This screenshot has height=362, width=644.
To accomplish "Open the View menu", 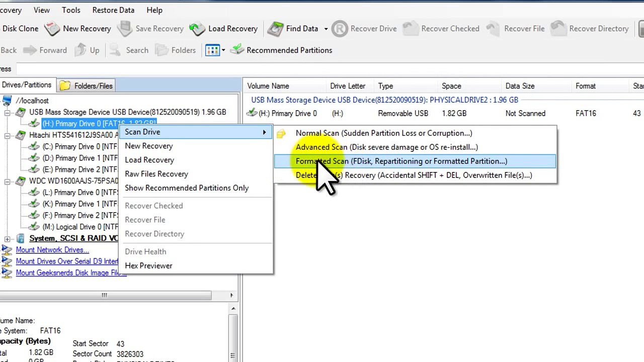I will click(x=41, y=10).
